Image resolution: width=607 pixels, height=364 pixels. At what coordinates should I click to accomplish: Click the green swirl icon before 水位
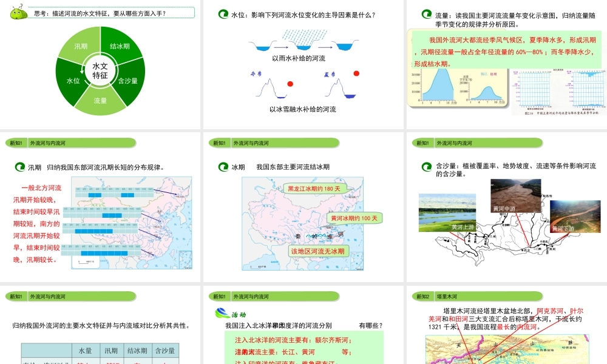(223, 15)
